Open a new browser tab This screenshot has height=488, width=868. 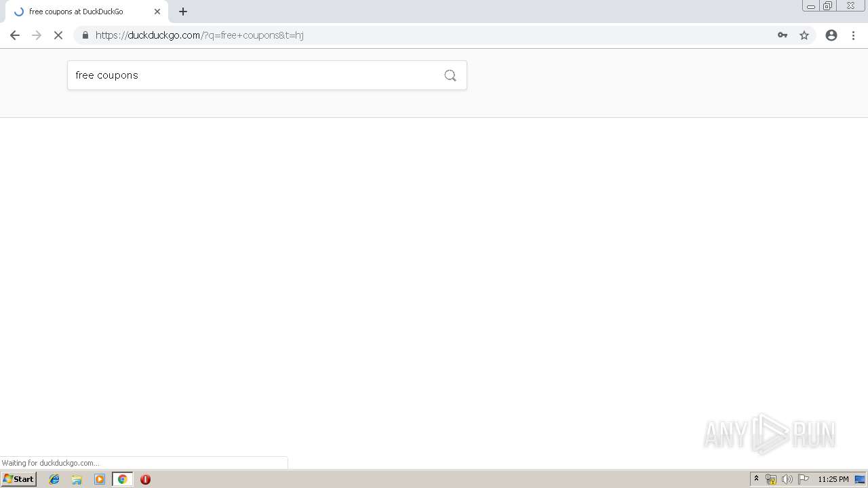(183, 12)
